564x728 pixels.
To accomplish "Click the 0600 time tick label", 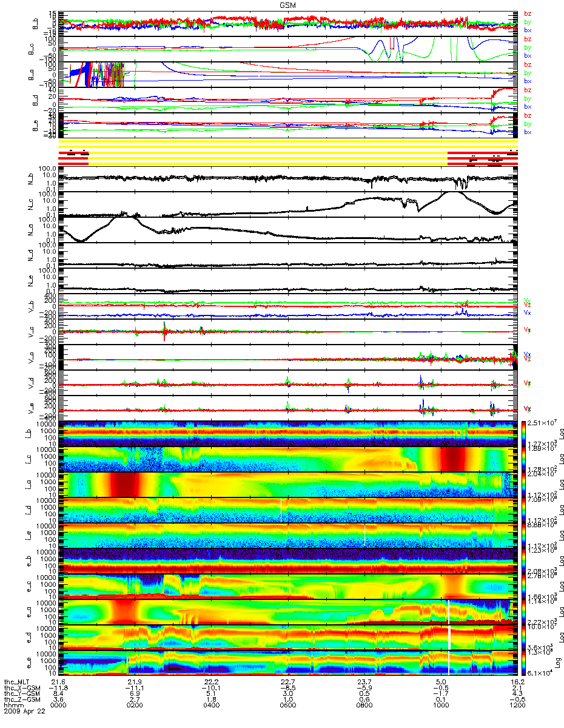I will 287,707.
